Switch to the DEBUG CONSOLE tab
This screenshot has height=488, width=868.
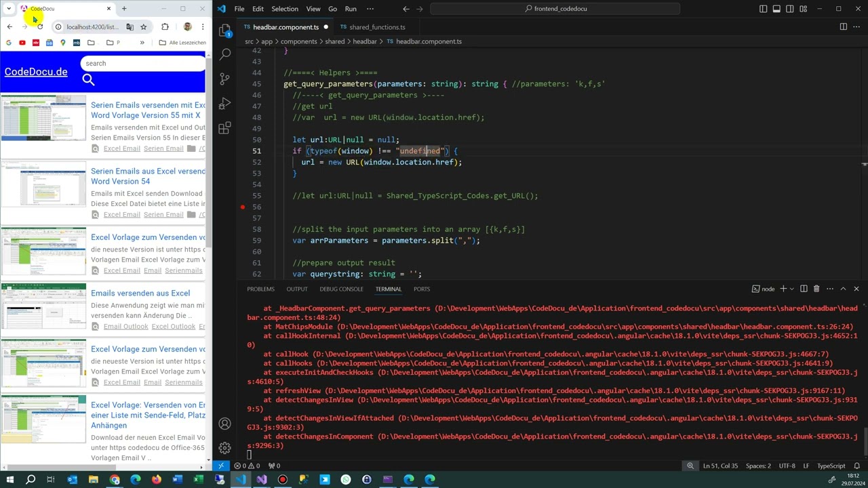(x=341, y=289)
